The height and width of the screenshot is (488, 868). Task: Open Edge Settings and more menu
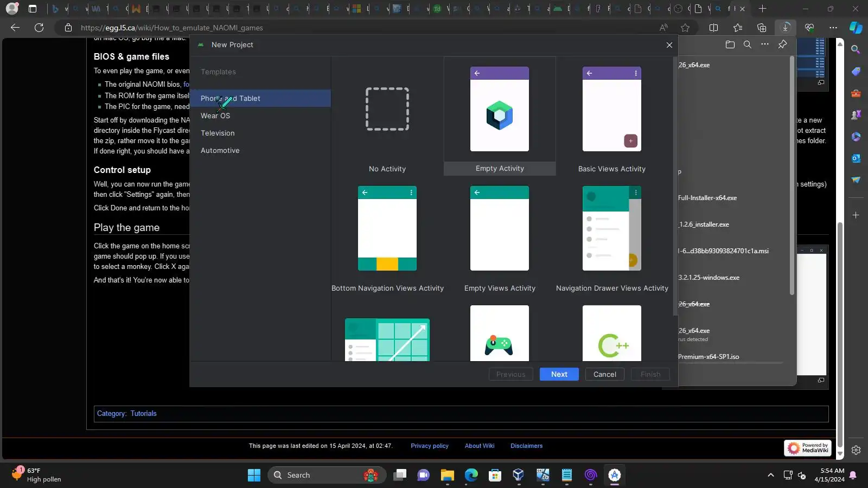coord(833,28)
